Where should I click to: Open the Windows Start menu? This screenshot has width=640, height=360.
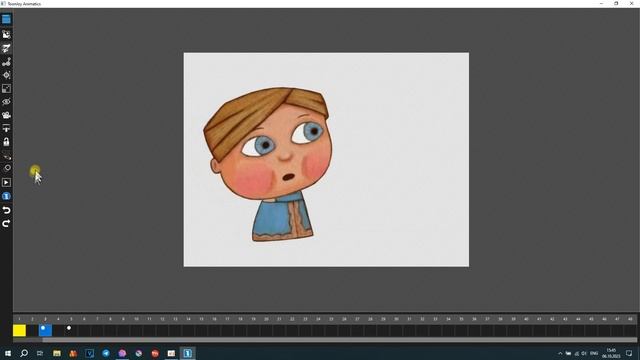(x=8, y=353)
